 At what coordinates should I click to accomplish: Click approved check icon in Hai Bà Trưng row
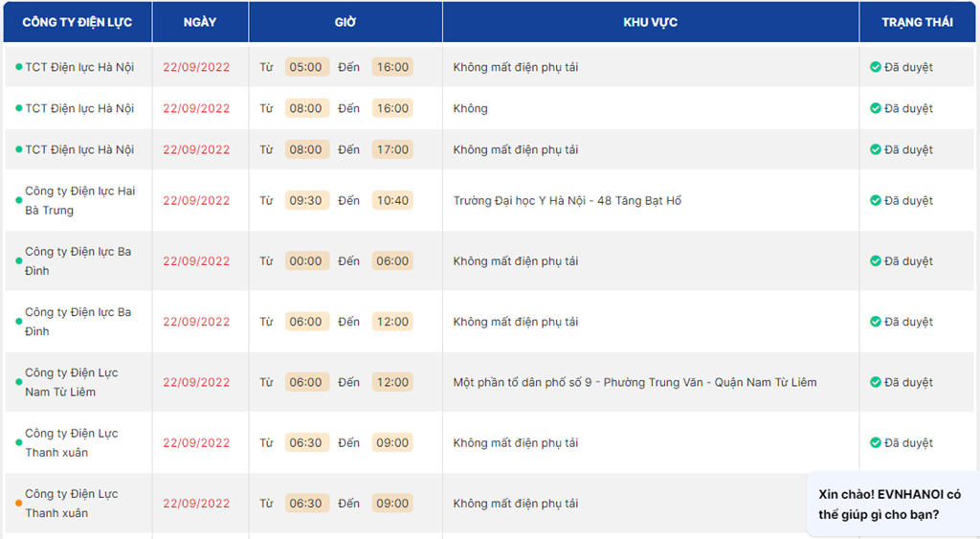click(876, 201)
